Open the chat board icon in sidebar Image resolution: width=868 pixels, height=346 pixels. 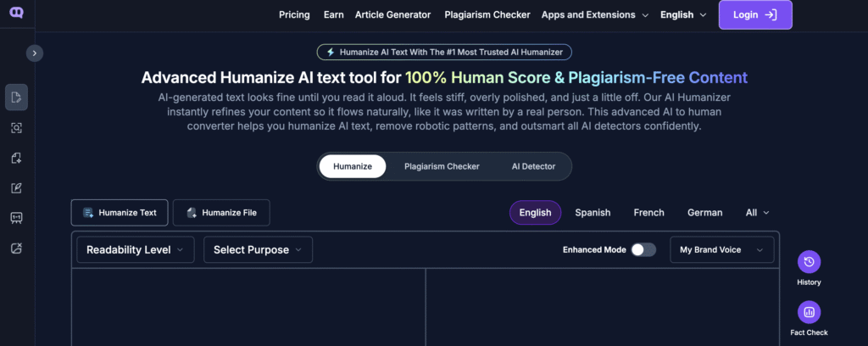click(x=16, y=218)
